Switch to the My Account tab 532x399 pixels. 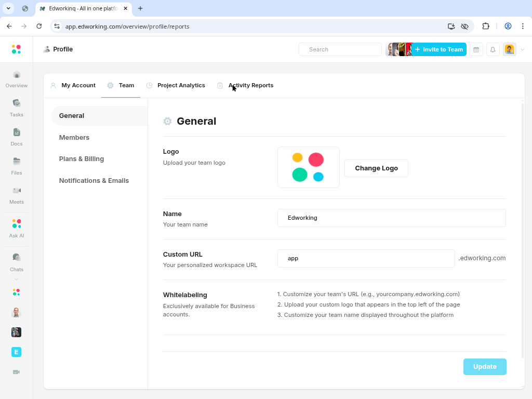pyautogui.click(x=73, y=85)
